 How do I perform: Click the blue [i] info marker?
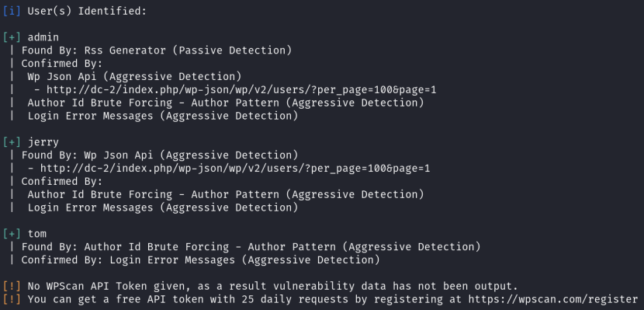click(12, 11)
